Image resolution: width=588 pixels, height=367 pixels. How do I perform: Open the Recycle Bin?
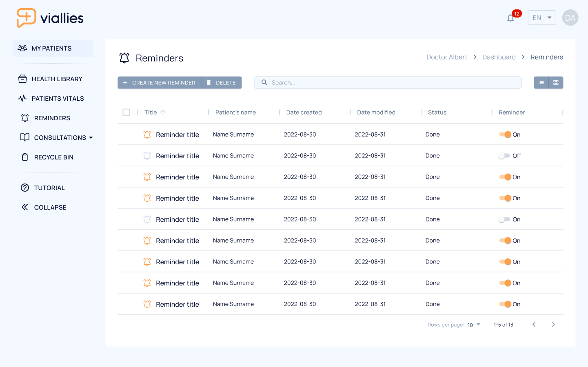[47, 157]
